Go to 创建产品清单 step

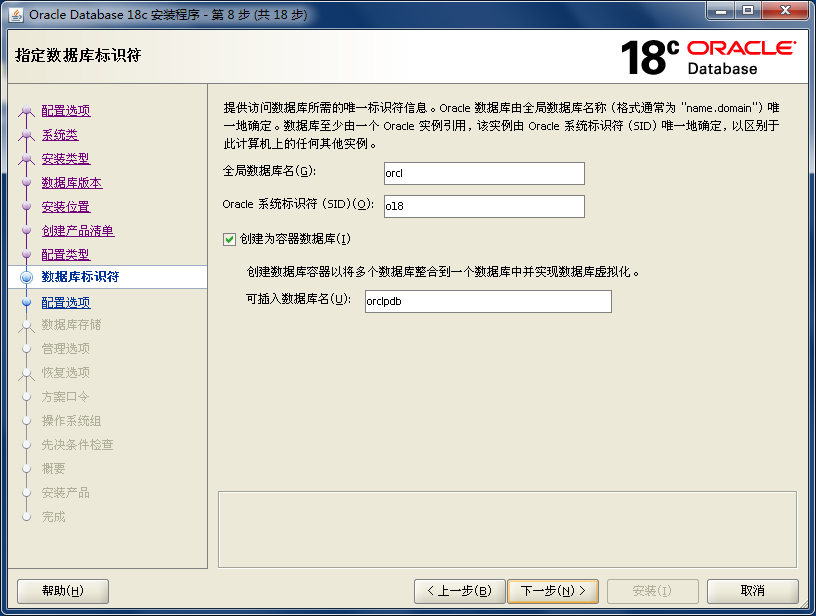pyautogui.click(x=78, y=230)
